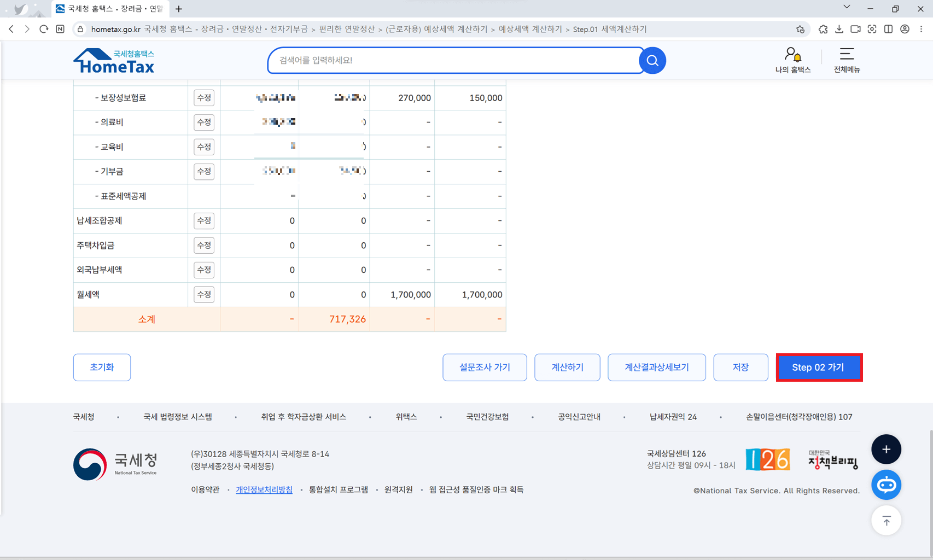Image resolution: width=933 pixels, height=560 pixels.
Task: Click the 150,000 value in 보장성보험료 row
Action: [x=486, y=98]
